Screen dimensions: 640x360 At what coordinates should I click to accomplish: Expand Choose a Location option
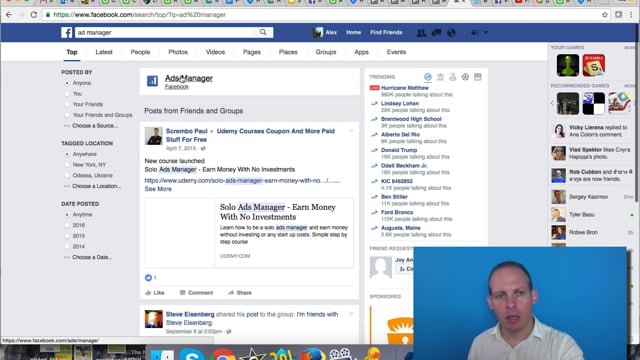[96, 186]
